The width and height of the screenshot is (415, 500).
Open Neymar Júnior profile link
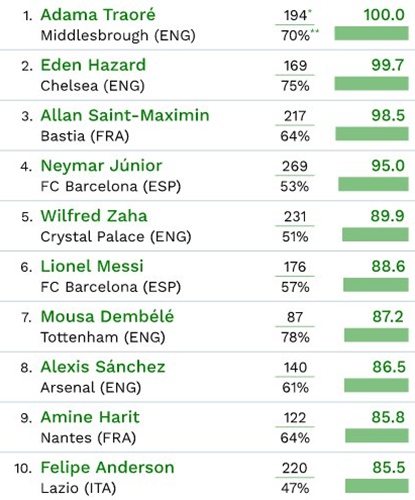coord(101,166)
